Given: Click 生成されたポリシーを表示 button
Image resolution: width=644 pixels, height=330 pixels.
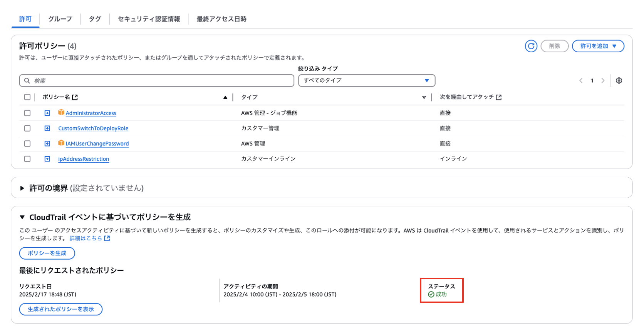Looking at the screenshot, I should [x=61, y=309].
